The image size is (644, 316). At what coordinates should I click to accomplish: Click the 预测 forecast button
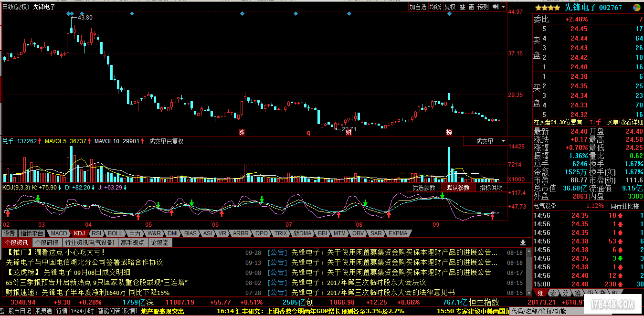pos(483,7)
